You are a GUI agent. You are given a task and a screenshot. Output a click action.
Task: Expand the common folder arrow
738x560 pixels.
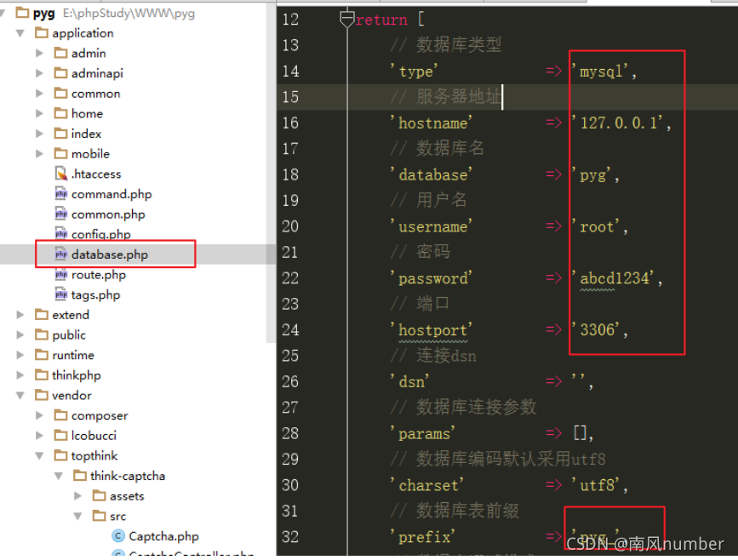(39, 94)
